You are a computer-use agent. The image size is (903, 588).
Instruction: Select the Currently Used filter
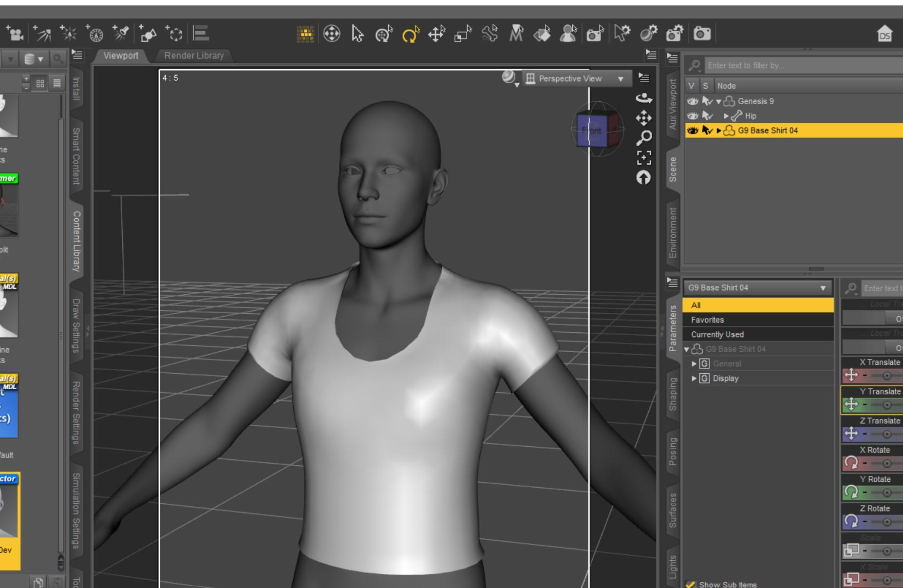coord(758,335)
